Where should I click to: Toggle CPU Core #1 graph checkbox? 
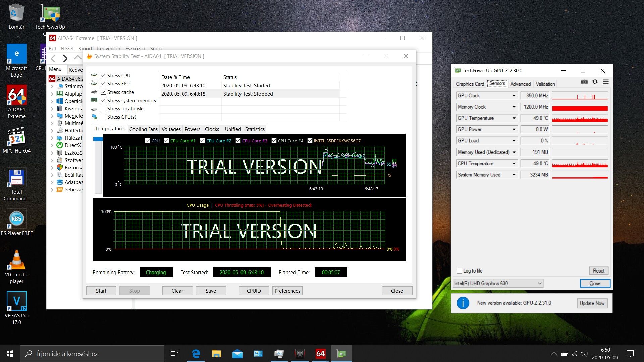166,141
